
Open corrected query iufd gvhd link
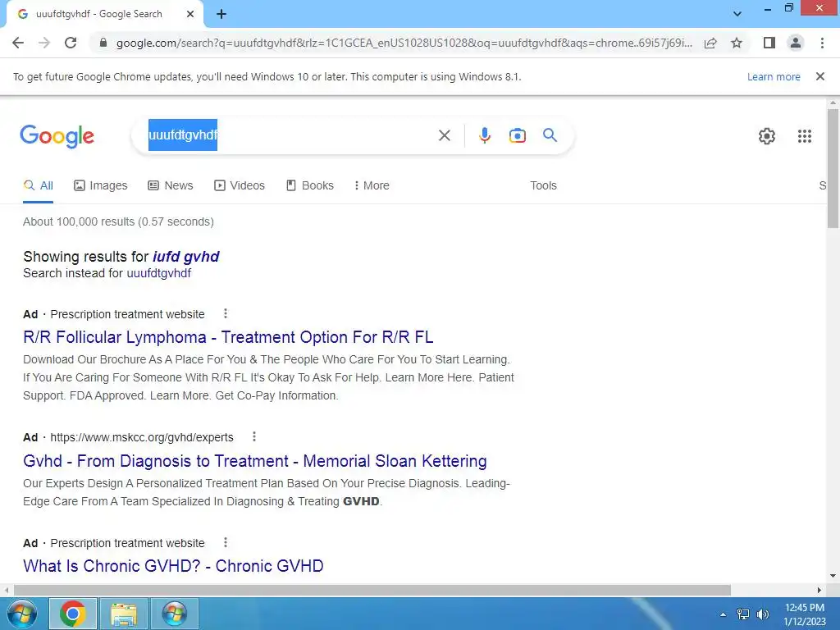point(186,257)
